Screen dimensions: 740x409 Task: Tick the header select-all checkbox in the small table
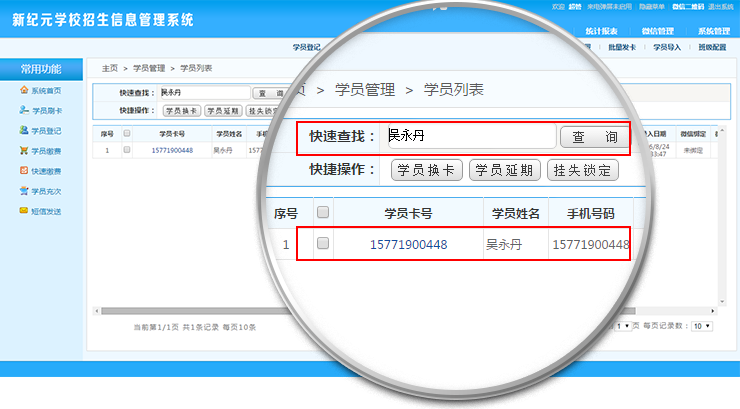pos(126,134)
